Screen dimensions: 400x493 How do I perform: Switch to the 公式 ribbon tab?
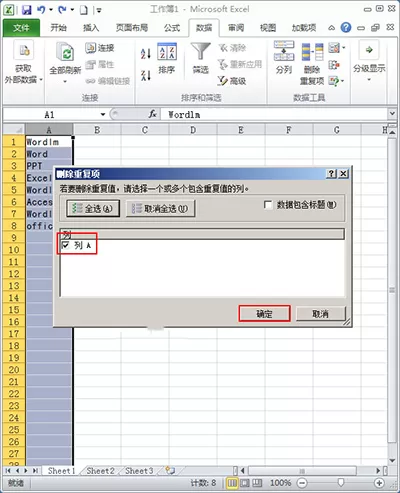click(172, 28)
